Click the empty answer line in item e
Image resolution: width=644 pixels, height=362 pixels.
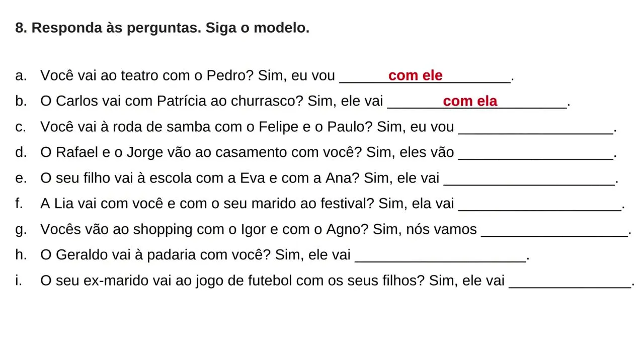[x=529, y=180]
